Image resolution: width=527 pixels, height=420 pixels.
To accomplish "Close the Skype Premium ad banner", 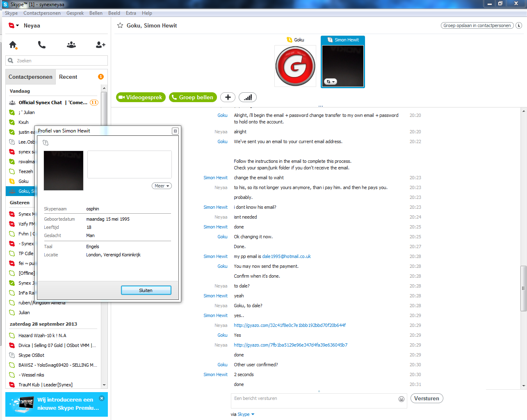I will coord(102,398).
